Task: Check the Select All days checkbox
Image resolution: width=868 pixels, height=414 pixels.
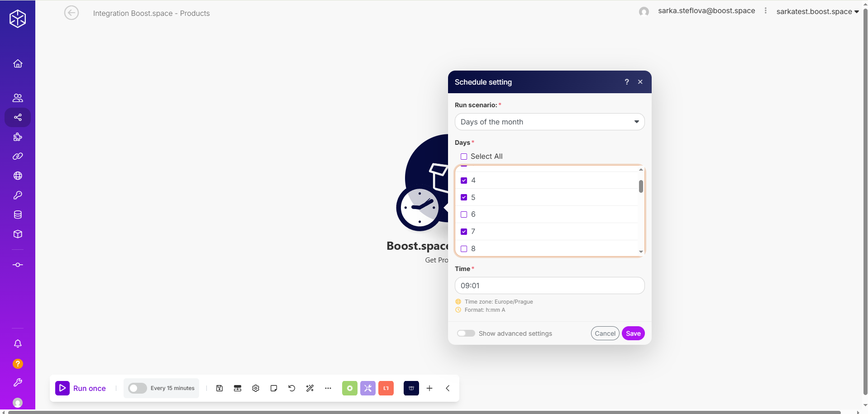Action: (464, 157)
